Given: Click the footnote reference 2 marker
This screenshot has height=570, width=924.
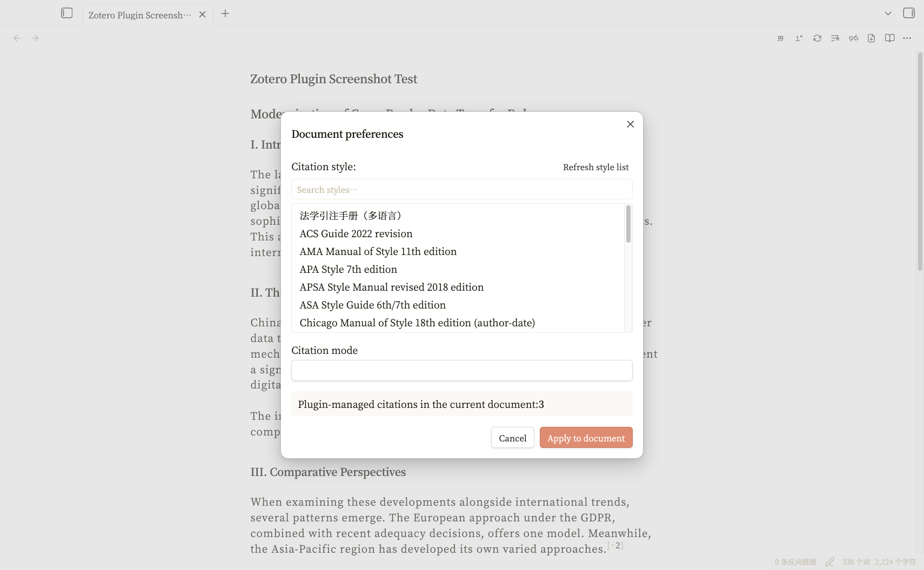Looking at the screenshot, I should coord(615,546).
